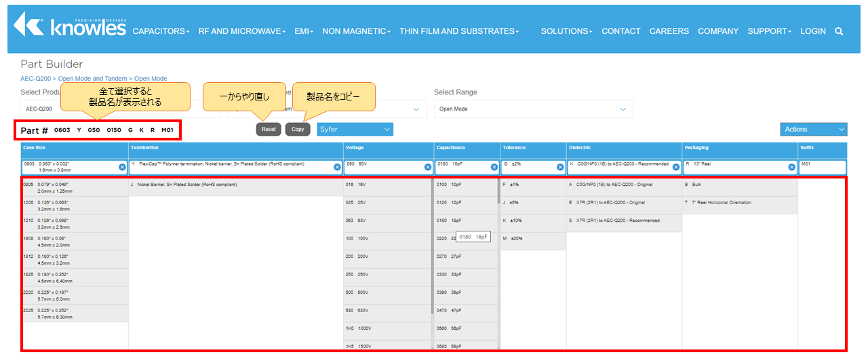Click the Copy part number button

coord(298,129)
